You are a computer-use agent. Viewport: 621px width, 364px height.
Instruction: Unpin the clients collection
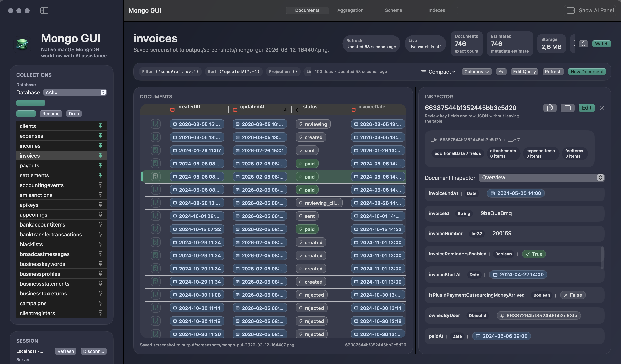(x=100, y=126)
